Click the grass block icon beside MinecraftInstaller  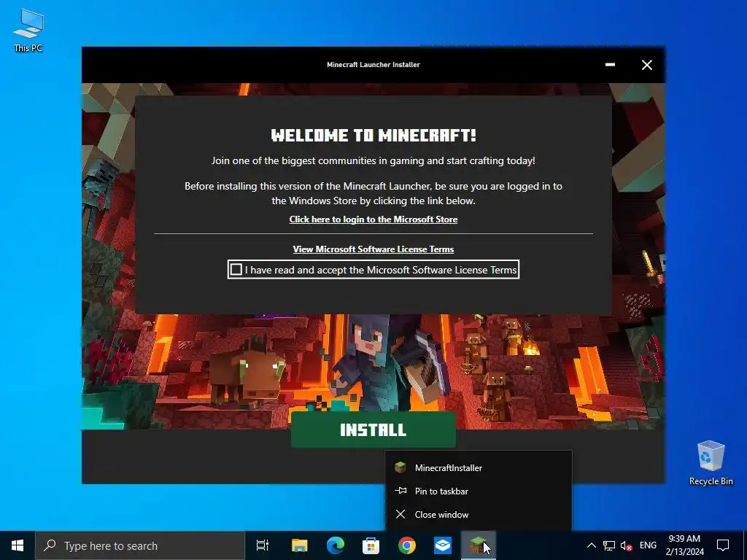(400, 467)
